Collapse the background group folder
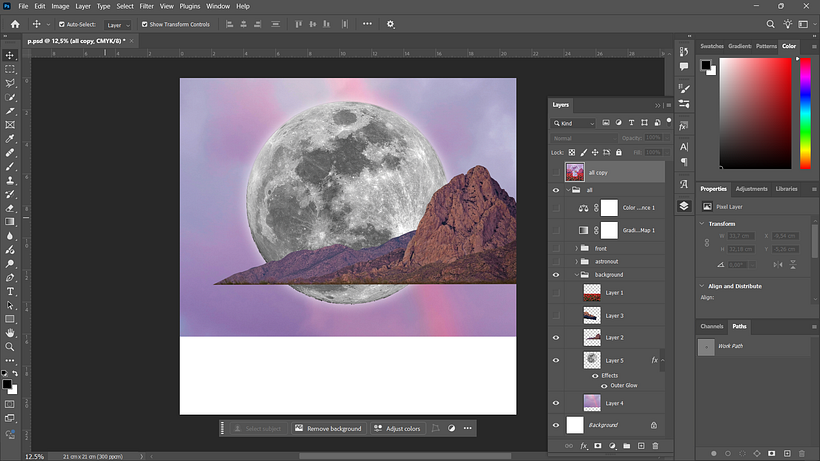The width and height of the screenshot is (820, 461). coord(577,274)
